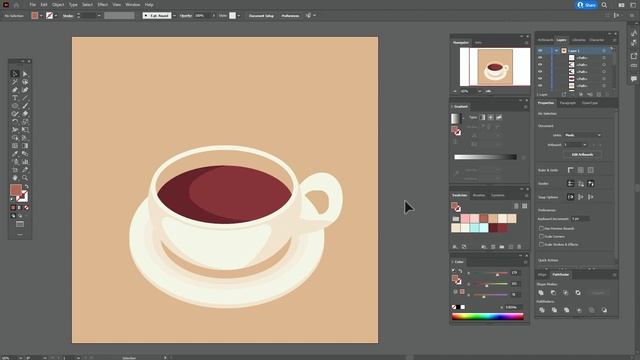
Task: Open the stroke weight dropdown
Action: (x=99, y=16)
